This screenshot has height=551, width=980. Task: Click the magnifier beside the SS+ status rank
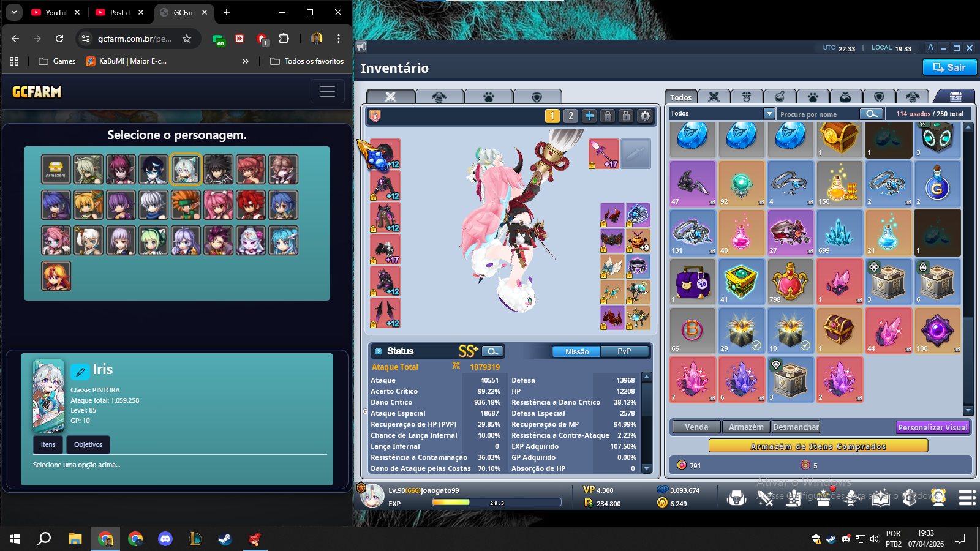492,351
